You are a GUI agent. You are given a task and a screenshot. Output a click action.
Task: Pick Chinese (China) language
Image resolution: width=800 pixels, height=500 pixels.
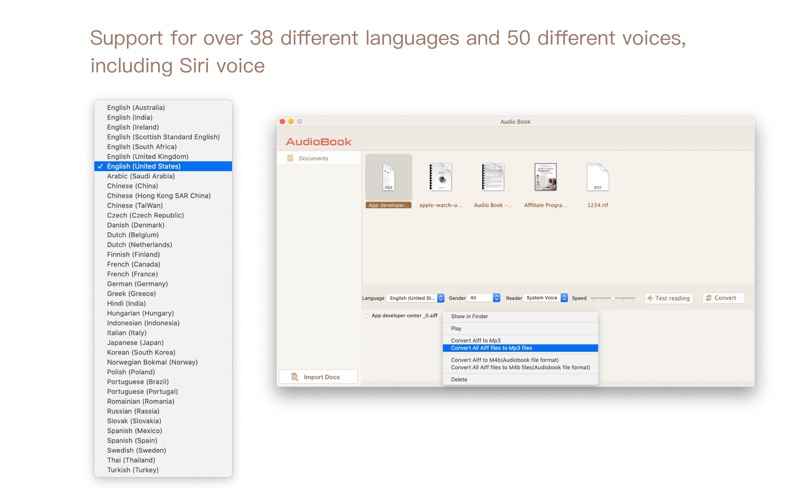[x=163, y=186]
